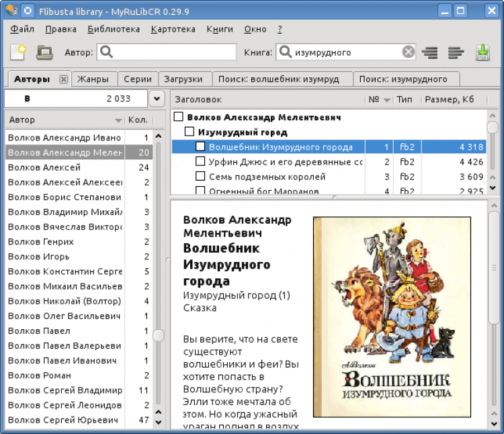
Task: Check the Волков Александр Мелентьевич checkbox
Action: click(179, 117)
